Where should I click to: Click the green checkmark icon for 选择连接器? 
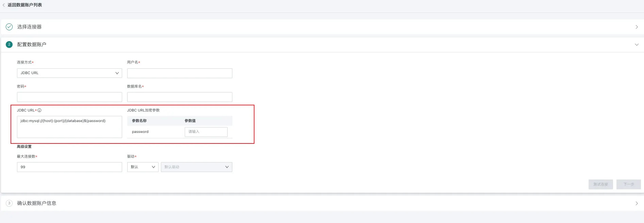tap(9, 27)
